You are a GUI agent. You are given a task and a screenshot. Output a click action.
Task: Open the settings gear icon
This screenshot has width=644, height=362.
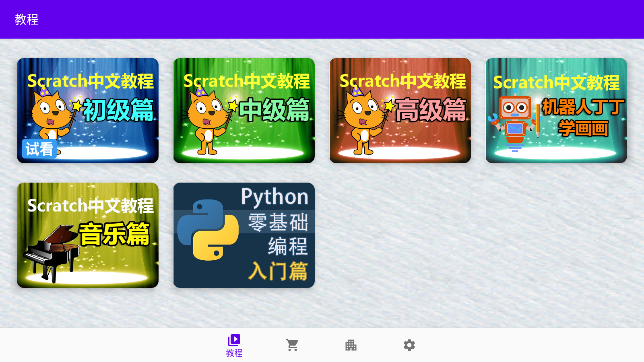tap(409, 345)
